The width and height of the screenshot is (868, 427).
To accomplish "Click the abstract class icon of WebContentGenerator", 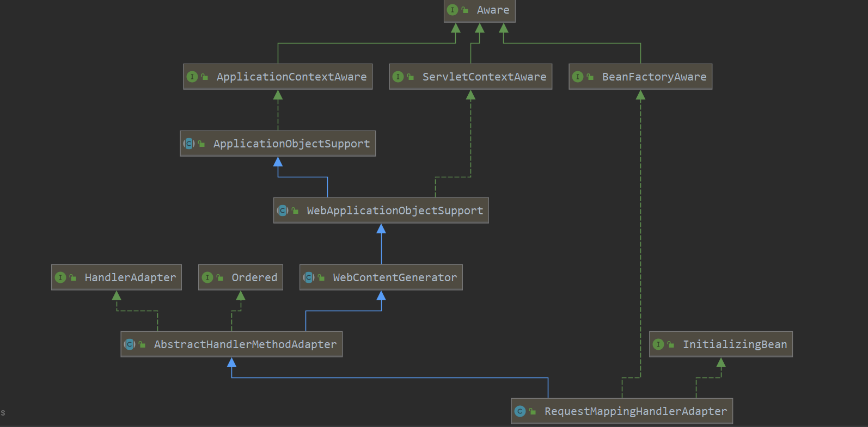I will click(309, 277).
